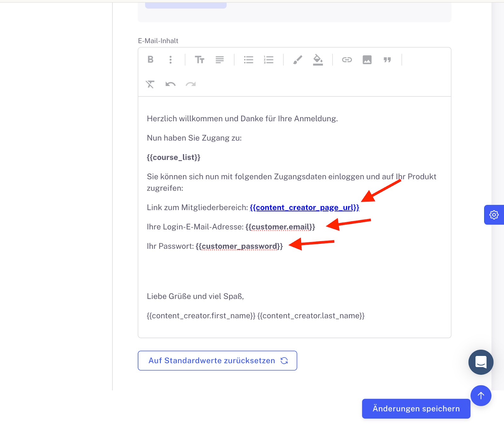
Task: Click the {{content_creator_page_url}} link
Action: click(x=304, y=208)
